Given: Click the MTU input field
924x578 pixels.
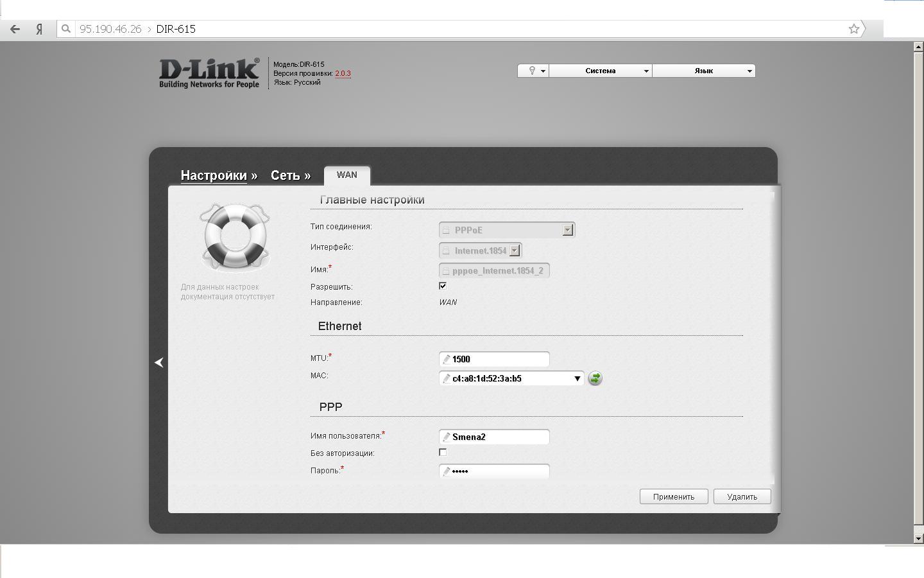Looking at the screenshot, I should click(x=494, y=359).
